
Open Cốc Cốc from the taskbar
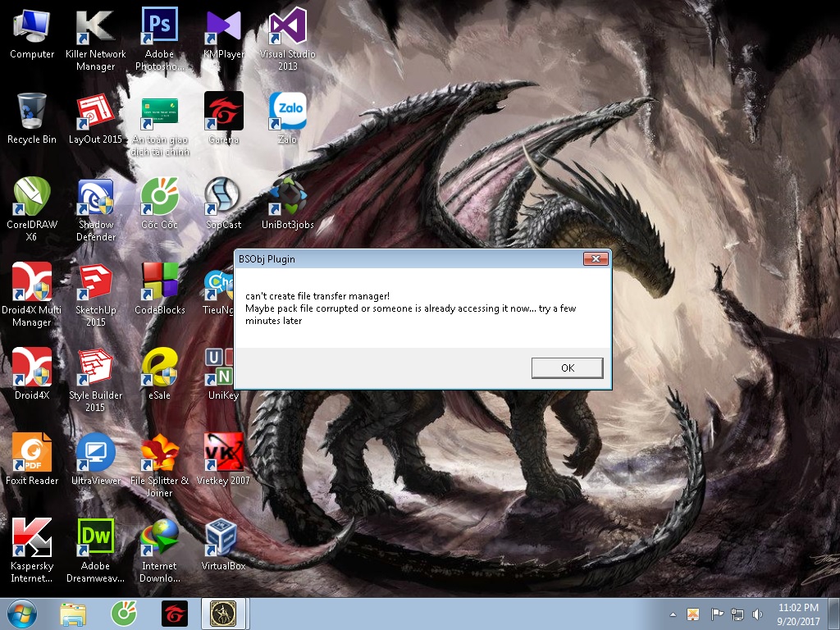click(x=124, y=614)
